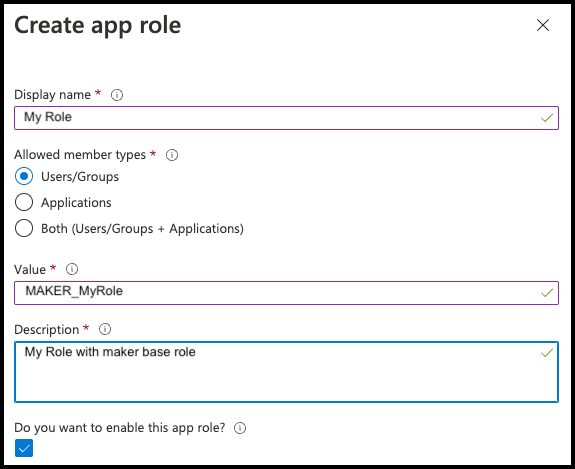The image size is (575, 469).
Task: Show info for Allowed member types
Action: click(172, 155)
